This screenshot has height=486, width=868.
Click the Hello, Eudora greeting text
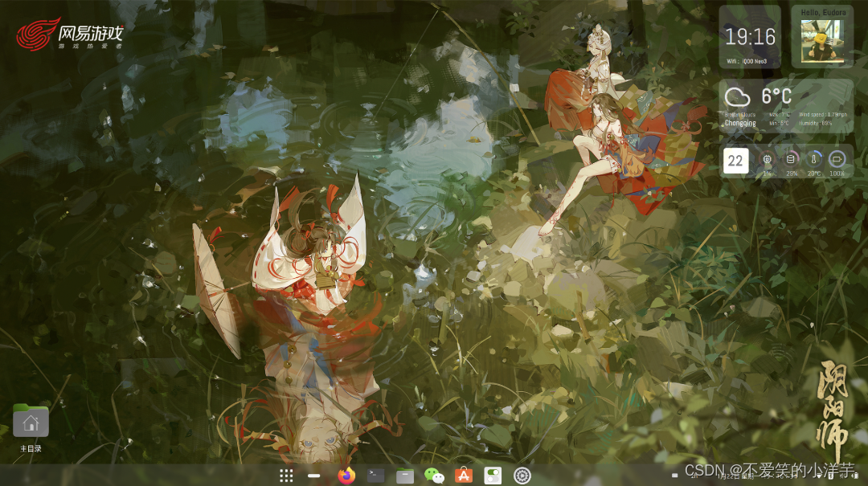point(823,12)
